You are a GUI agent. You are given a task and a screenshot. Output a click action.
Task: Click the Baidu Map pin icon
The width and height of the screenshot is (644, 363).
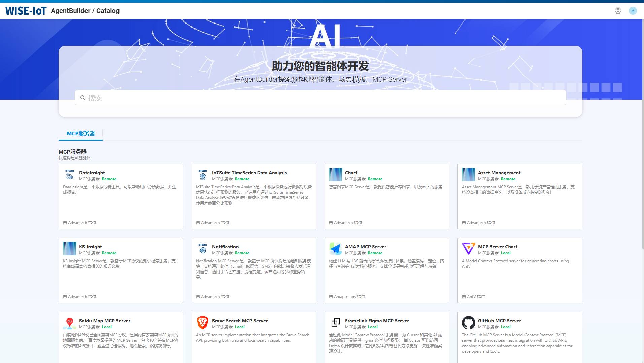click(69, 323)
